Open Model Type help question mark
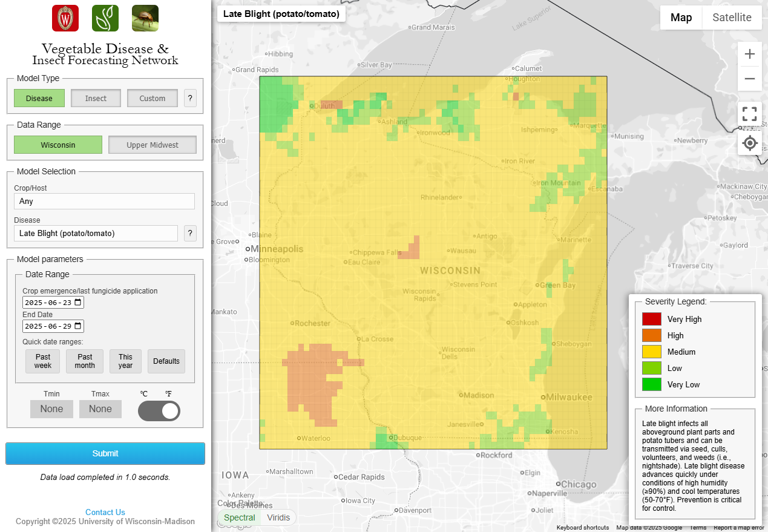The width and height of the screenshot is (768, 532). 190,98
